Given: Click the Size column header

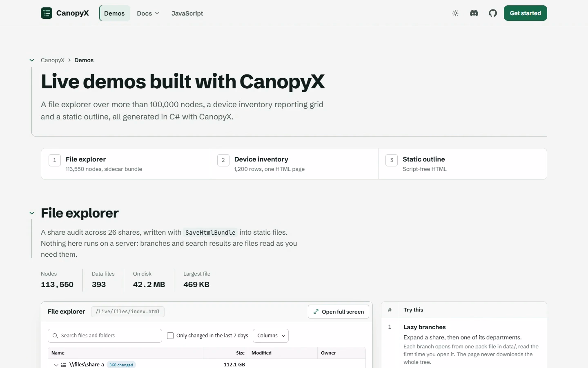Looking at the screenshot, I should tap(225, 353).
